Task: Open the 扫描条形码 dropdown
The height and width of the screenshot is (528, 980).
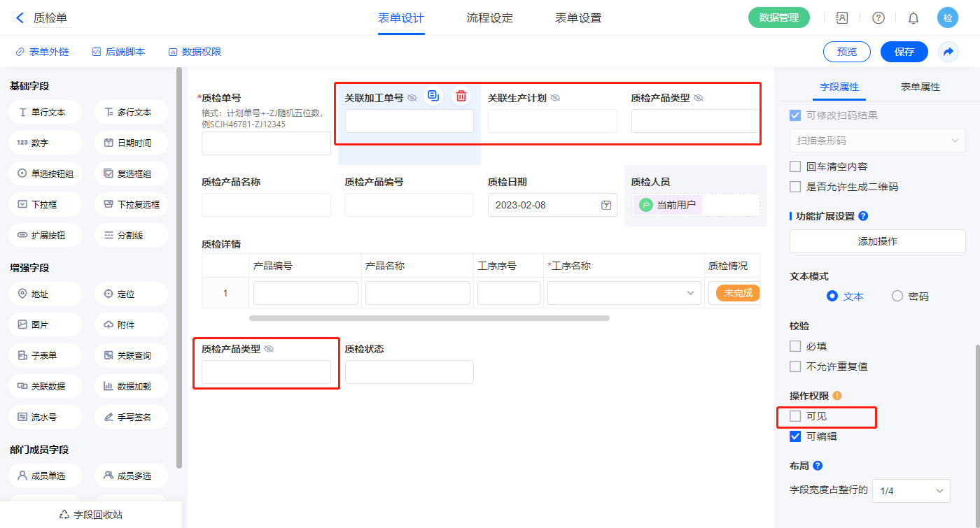Action: point(877,141)
